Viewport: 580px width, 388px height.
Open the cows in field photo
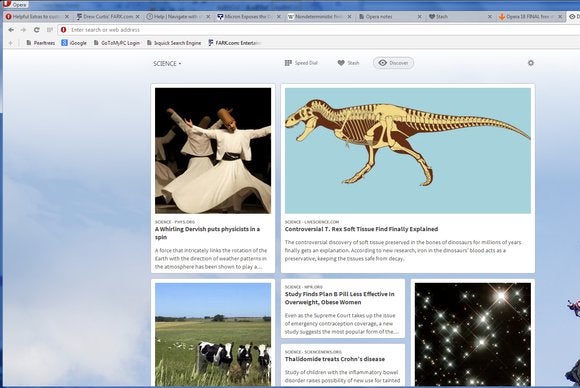coord(213,335)
